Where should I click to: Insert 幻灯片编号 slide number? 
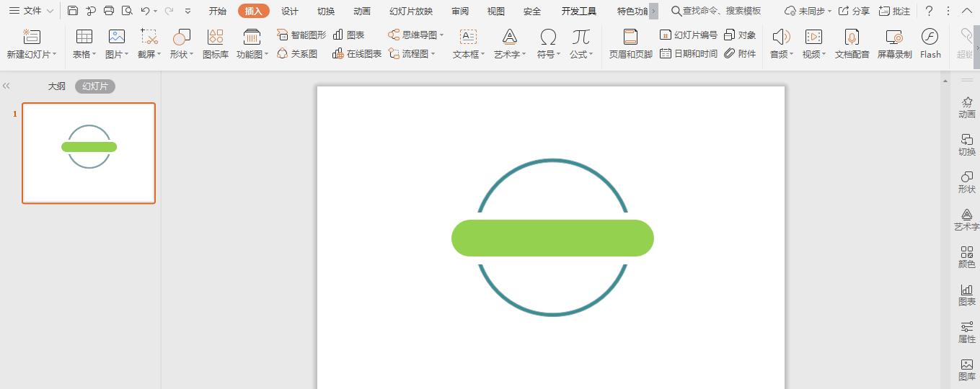tap(689, 35)
